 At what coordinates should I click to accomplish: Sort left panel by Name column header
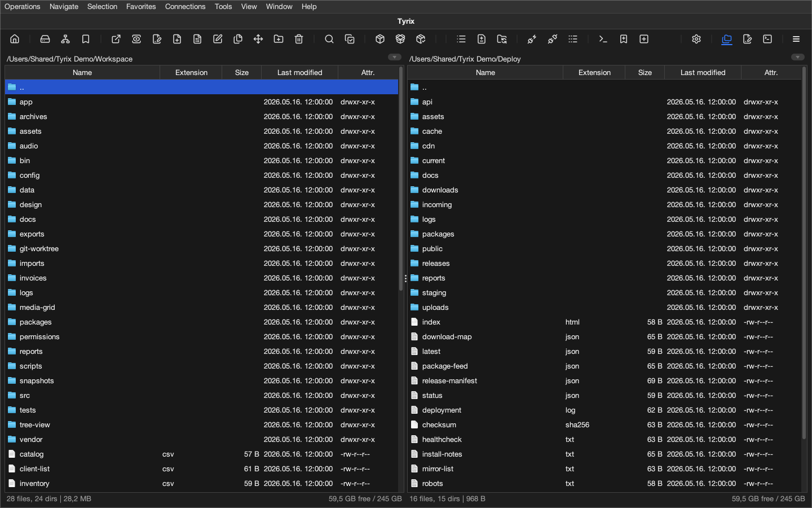(x=82, y=72)
